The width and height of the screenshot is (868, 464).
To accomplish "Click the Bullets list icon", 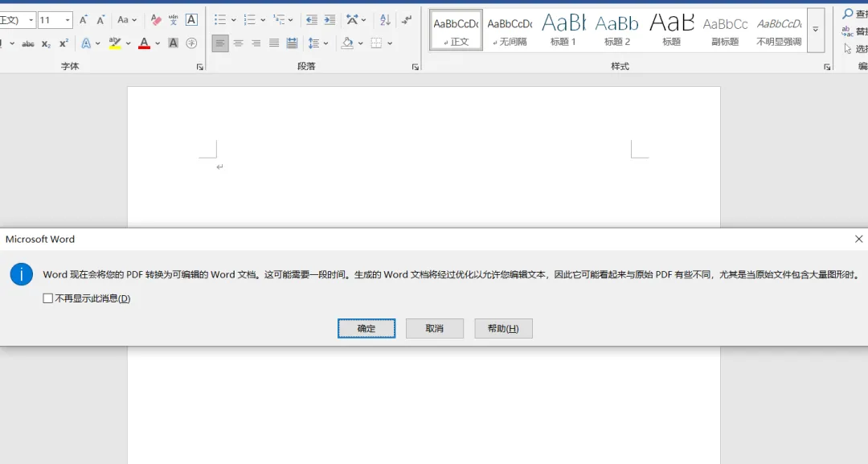I will click(220, 20).
